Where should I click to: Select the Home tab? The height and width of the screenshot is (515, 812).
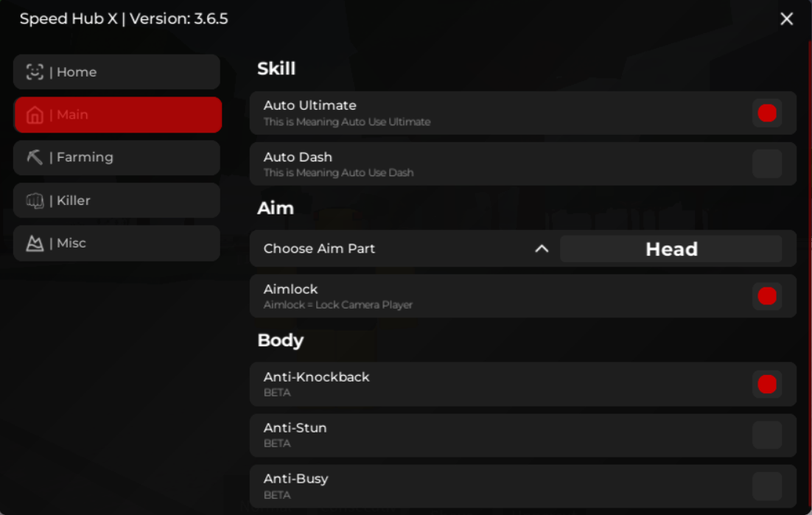[x=116, y=72]
